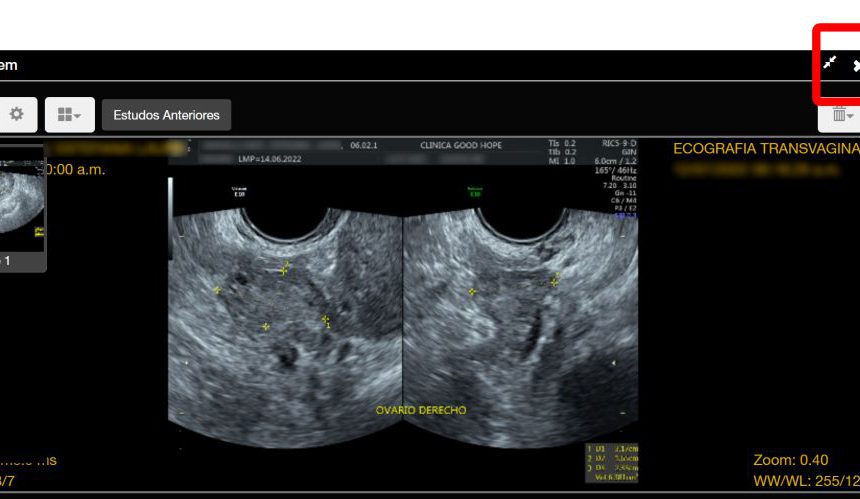Image resolution: width=860 pixels, height=499 pixels.
Task: Open the grid layout dropdown
Action: (x=70, y=115)
